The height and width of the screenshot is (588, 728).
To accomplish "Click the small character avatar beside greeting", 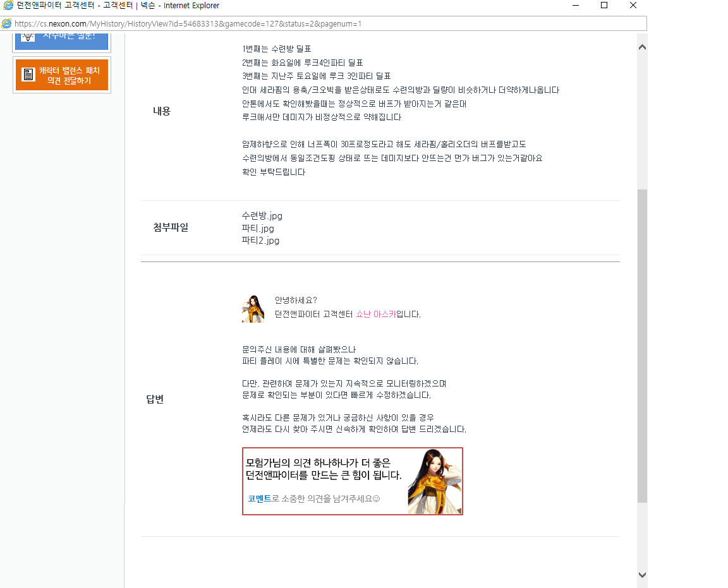I will tap(253, 309).
